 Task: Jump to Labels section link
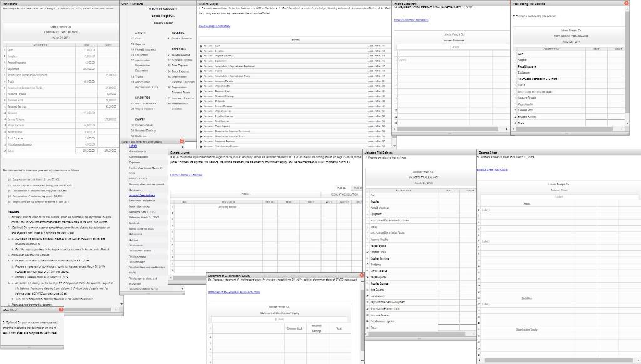tap(133, 146)
